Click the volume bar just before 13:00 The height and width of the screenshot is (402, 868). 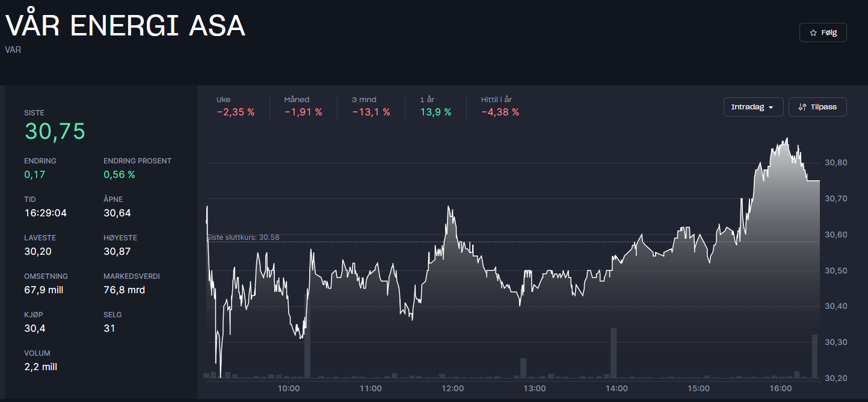(523, 368)
